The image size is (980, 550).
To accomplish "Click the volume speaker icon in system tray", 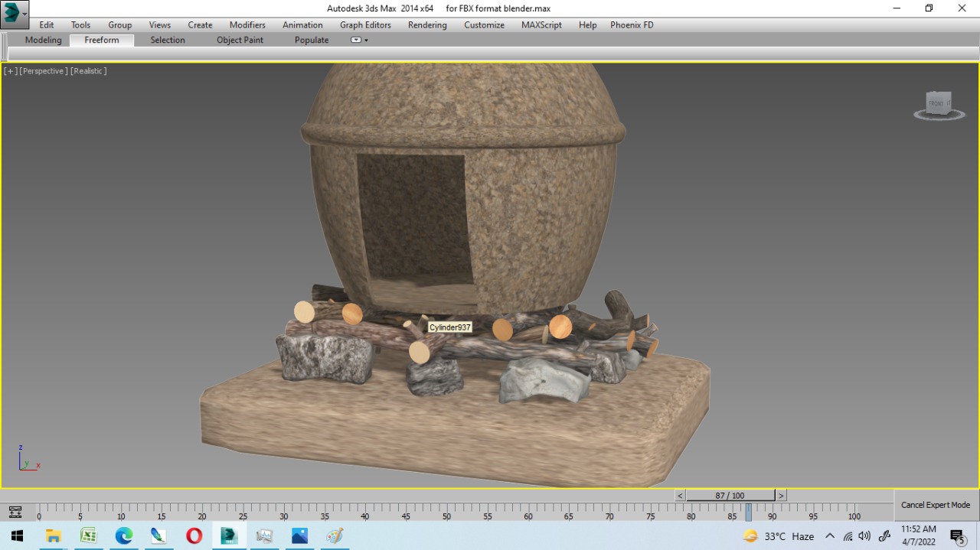I will pos(864,536).
